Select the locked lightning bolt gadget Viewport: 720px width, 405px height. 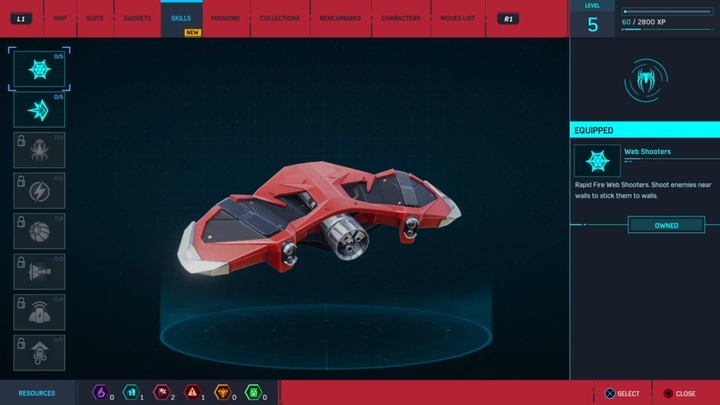[39, 190]
